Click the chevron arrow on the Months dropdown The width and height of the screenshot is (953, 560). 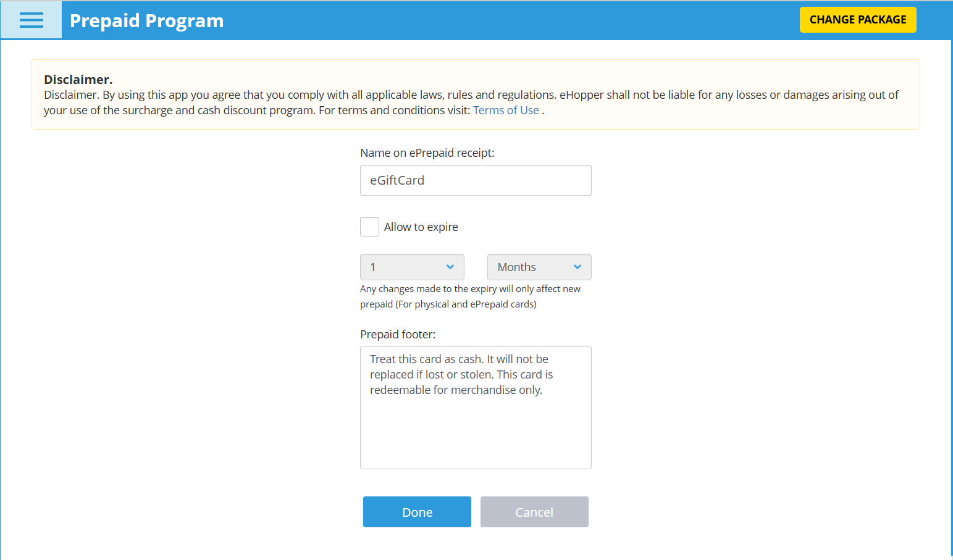click(x=577, y=267)
